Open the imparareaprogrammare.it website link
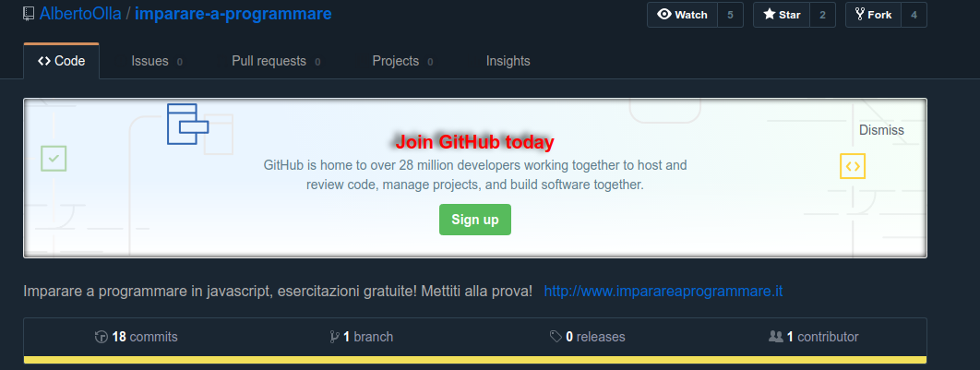Image resolution: width=980 pixels, height=370 pixels. tap(663, 292)
